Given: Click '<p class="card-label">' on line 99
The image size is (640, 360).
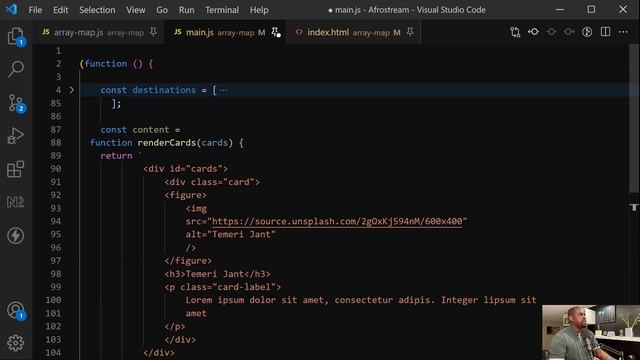Looking at the screenshot, I should click(x=222, y=287).
